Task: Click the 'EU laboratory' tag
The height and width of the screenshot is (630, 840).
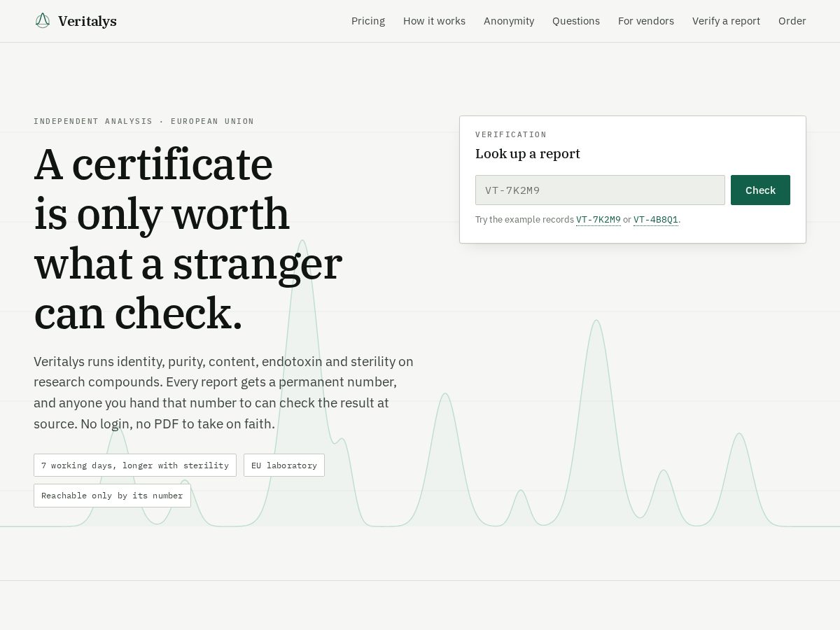Action: tap(284, 465)
